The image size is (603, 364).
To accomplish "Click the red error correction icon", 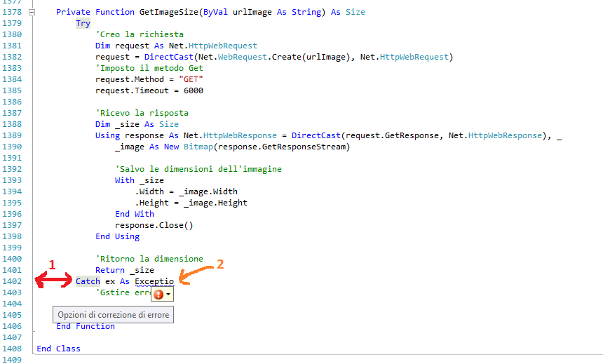I will (158, 295).
